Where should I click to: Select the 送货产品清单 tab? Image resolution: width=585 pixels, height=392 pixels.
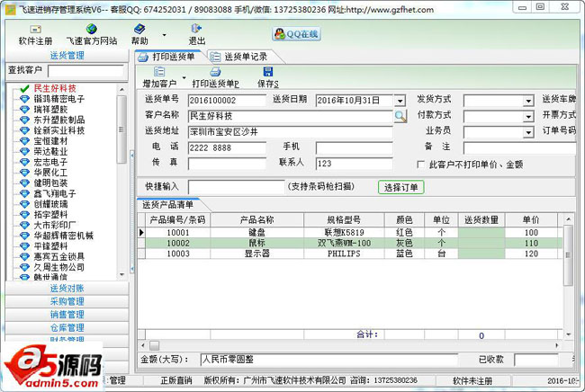(168, 205)
